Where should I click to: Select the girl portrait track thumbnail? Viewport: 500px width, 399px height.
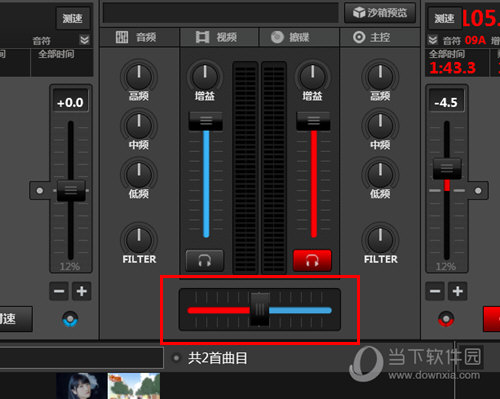(x=81, y=386)
